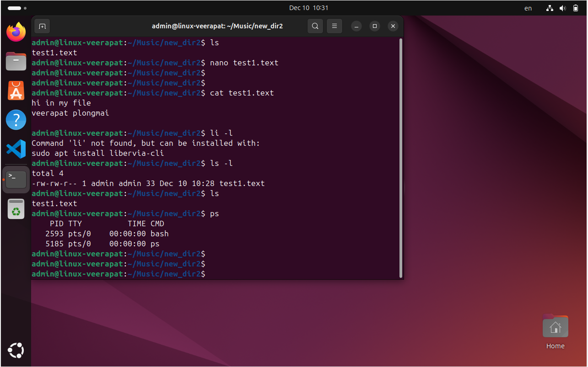Maximize the terminal window
This screenshot has width=588, height=367.
pos(375,26)
